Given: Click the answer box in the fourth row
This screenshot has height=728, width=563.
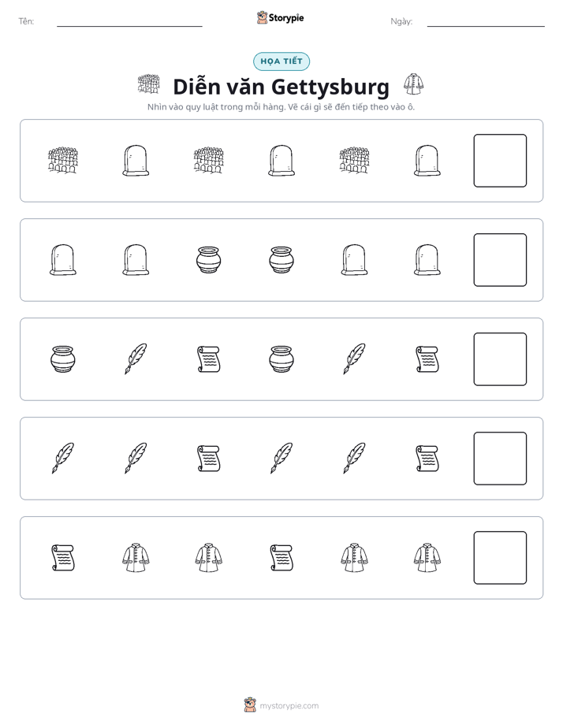Looking at the screenshot, I should (x=500, y=459).
